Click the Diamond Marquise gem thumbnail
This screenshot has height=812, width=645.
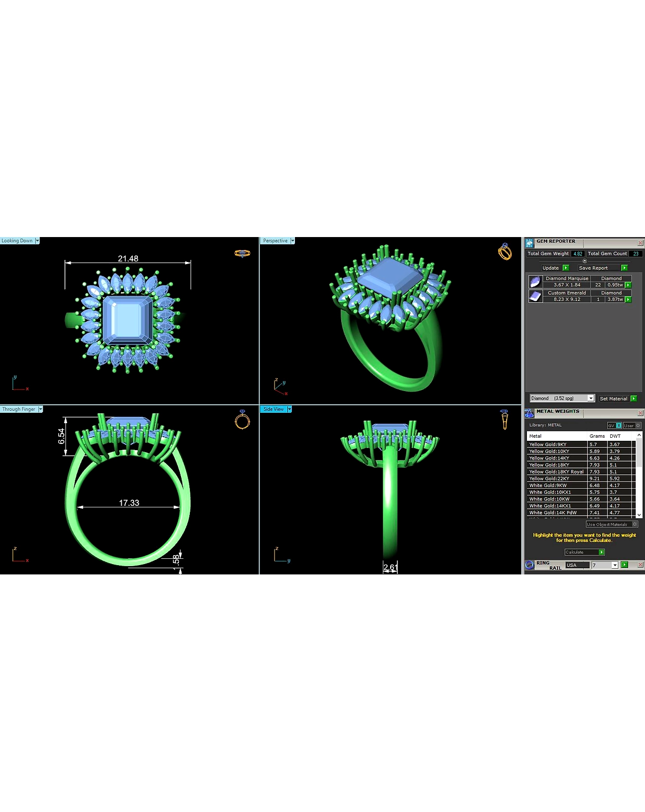535,282
